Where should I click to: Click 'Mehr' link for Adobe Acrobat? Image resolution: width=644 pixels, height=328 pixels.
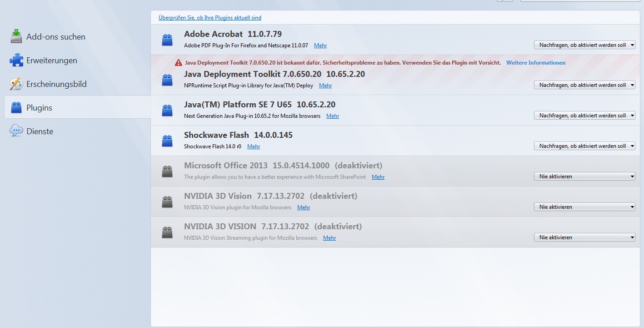coord(320,45)
